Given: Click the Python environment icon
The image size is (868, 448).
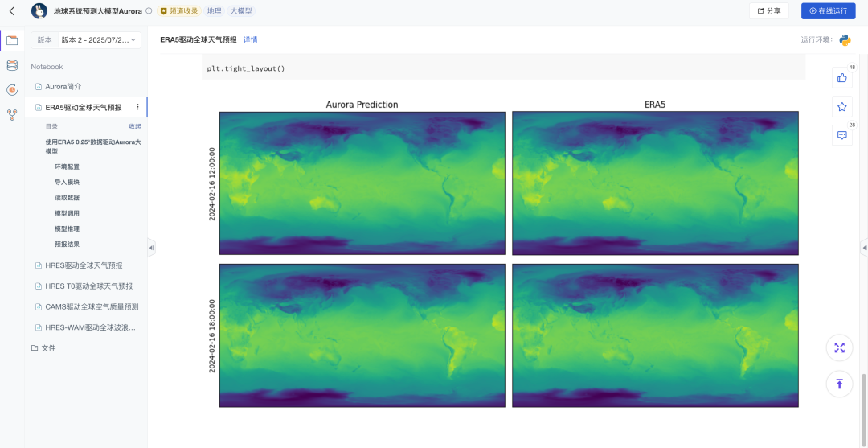Looking at the screenshot, I should [845, 40].
